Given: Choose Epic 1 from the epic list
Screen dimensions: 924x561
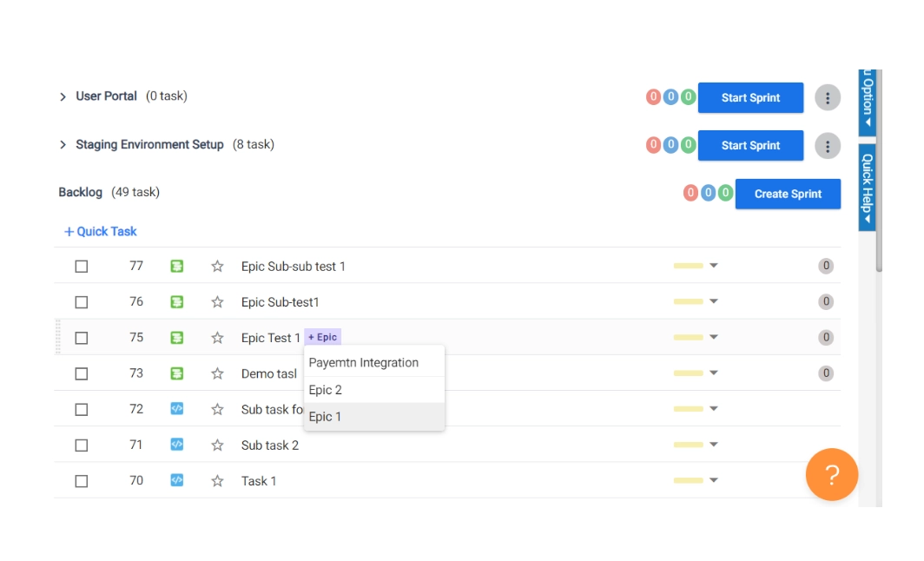Looking at the screenshot, I should point(326,417).
